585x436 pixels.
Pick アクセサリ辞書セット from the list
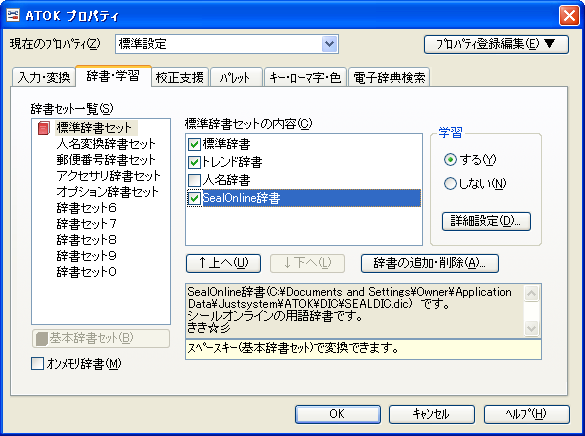[108, 176]
